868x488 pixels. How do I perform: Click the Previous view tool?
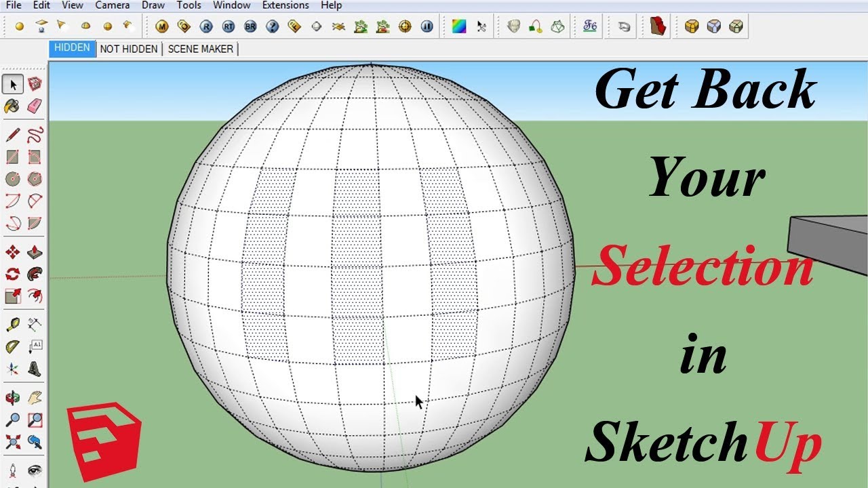click(x=35, y=443)
